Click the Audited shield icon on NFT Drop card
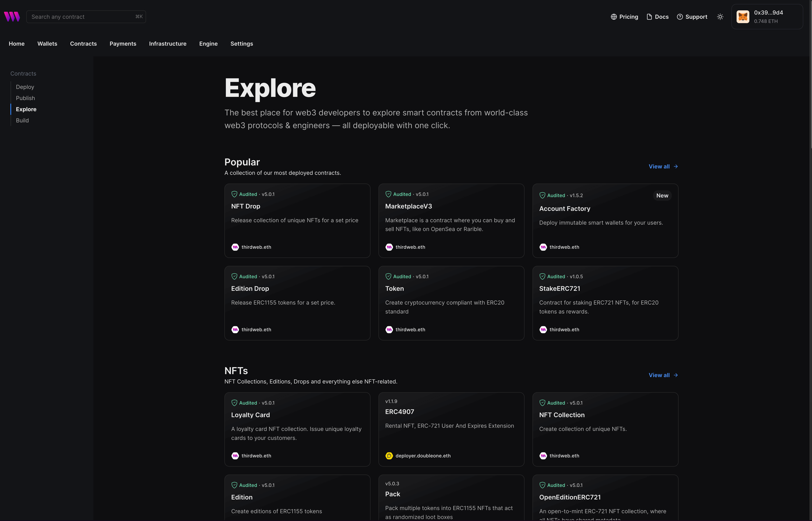This screenshot has width=812, height=521. [235, 194]
